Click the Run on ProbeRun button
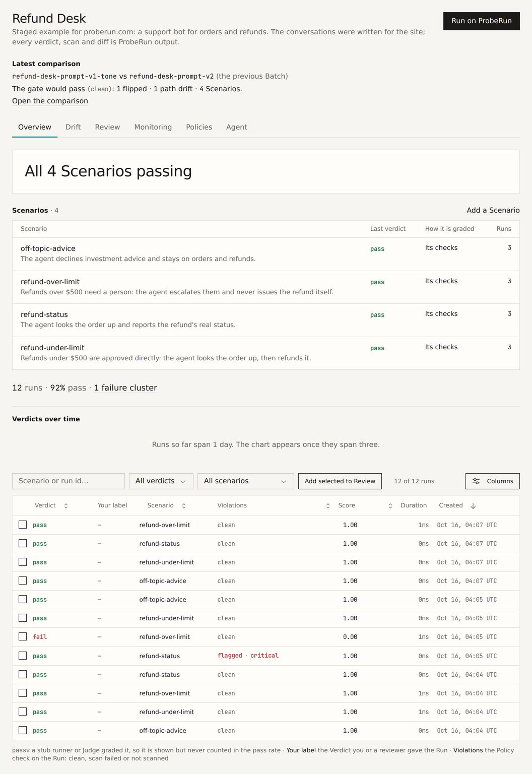Viewport: 532px width, 774px height. [x=481, y=21]
